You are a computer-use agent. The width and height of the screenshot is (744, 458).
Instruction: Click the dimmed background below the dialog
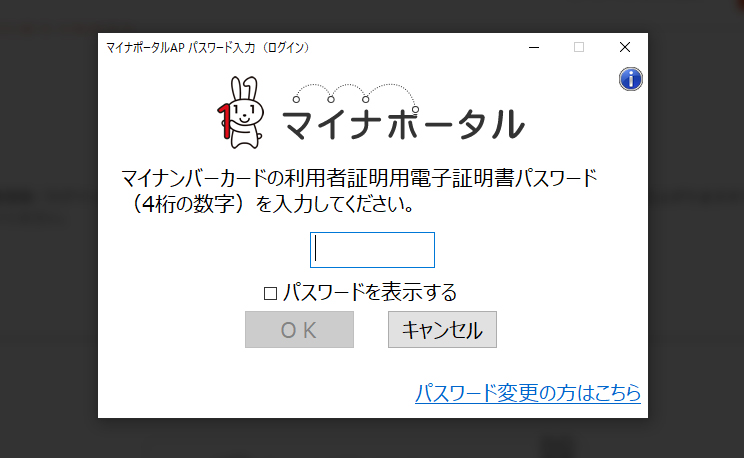coord(372,438)
